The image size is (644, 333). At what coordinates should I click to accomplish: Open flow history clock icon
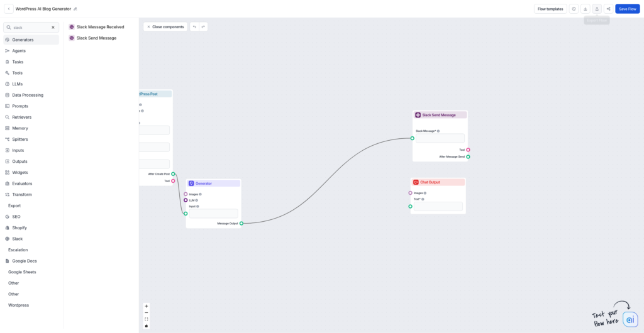(574, 9)
